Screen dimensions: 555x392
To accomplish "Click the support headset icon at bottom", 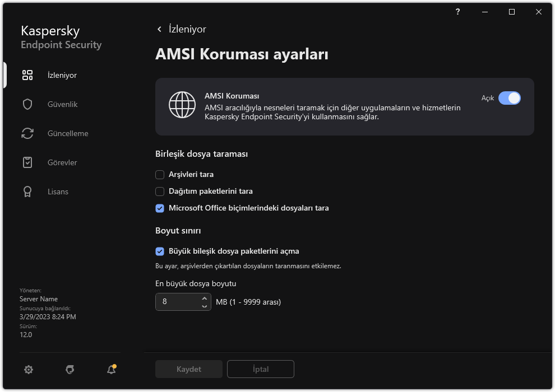I will [70, 369].
